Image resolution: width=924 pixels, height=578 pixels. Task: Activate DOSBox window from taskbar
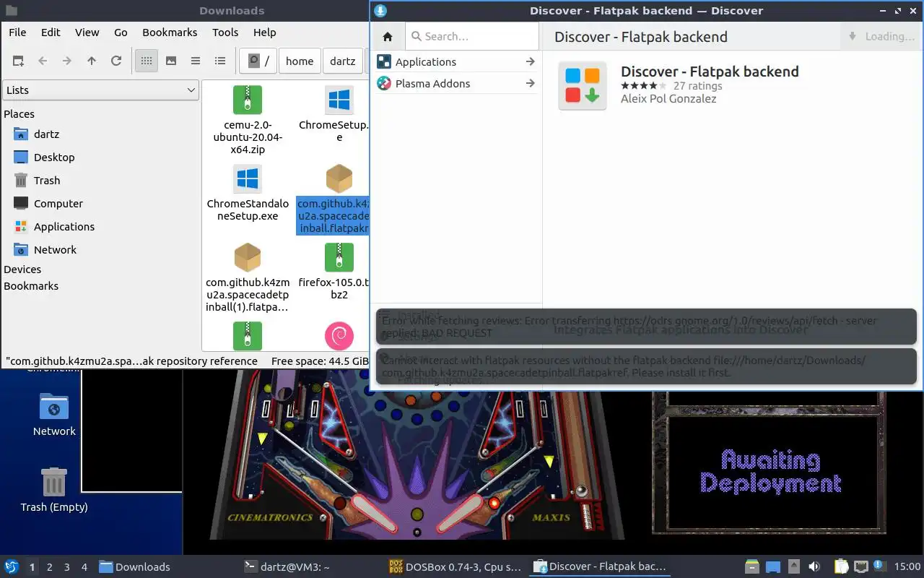(x=455, y=567)
